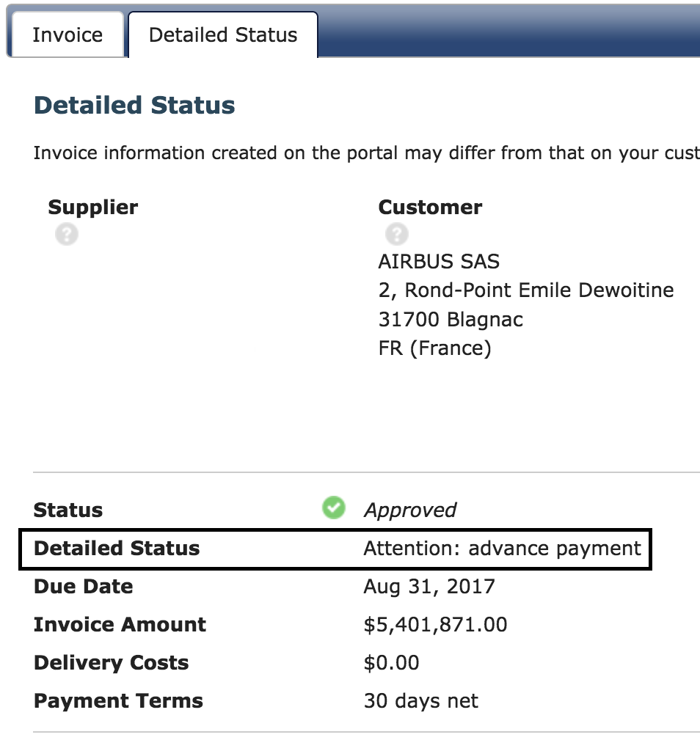This screenshot has height=751, width=700.
Task: Click the Customer column heading
Action: point(430,208)
